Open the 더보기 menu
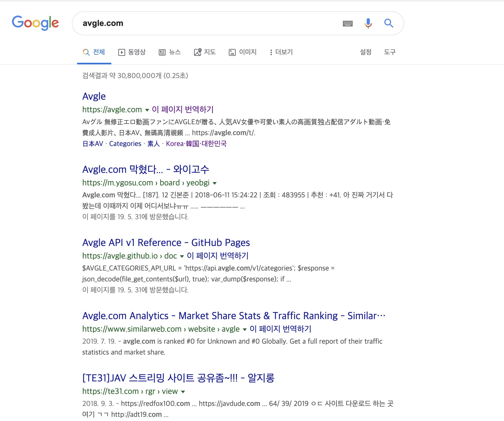Screen dimensions: 504x421 (x=281, y=52)
